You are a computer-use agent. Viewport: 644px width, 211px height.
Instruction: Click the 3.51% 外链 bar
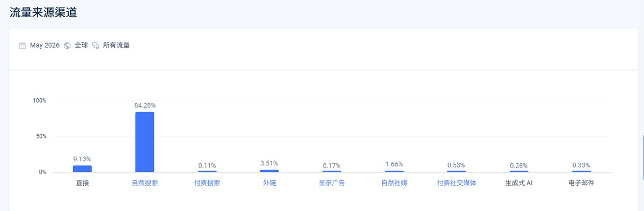pos(269,171)
